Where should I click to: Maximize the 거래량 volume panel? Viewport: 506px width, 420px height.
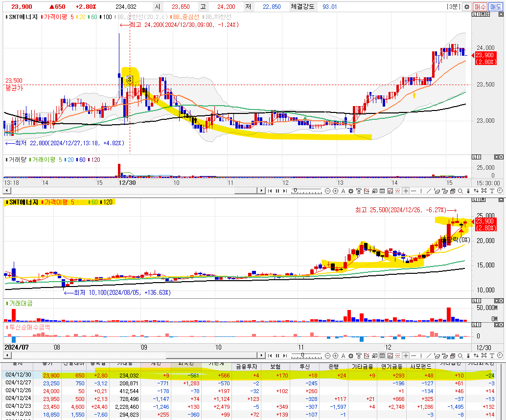click(497, 157)
